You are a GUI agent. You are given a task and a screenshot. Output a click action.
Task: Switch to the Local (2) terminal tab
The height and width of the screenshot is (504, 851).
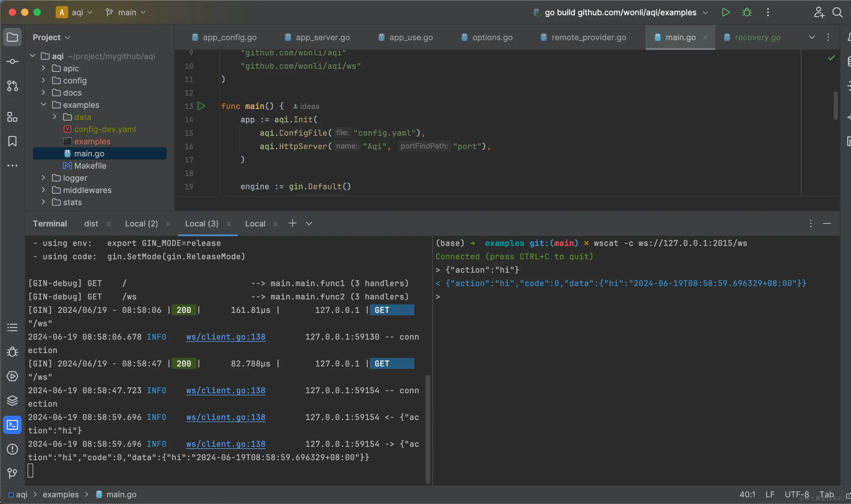[x=141, y=223]
